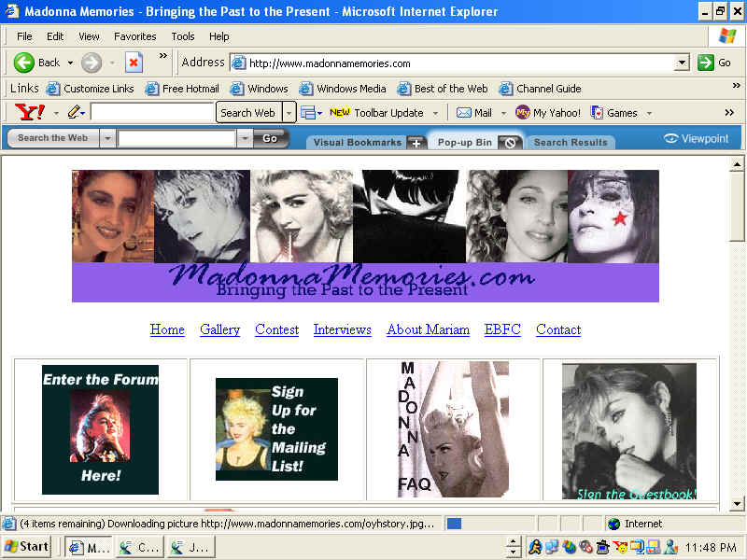Open the Search Web dropdown arrow
This screenshot has width=747, height=560.
(289, 113)
